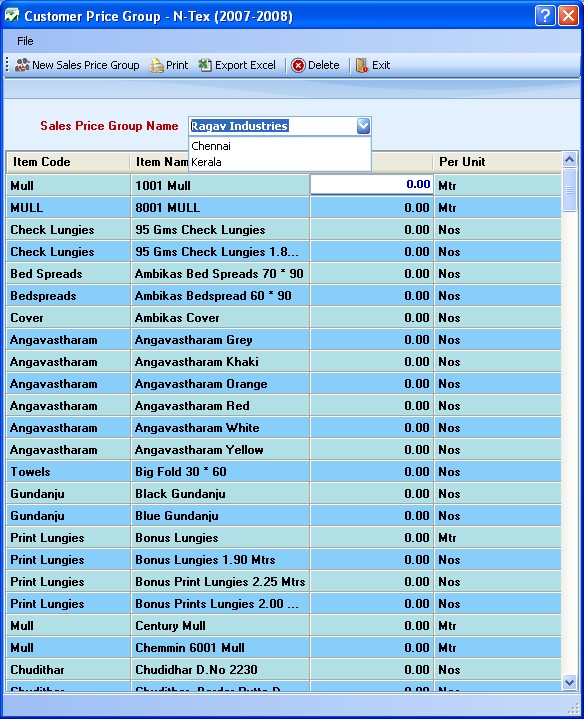This screenshot has height=719, width=584.
Task: Click the Bed Spreads item code cell
Action: tap(68, 274)
